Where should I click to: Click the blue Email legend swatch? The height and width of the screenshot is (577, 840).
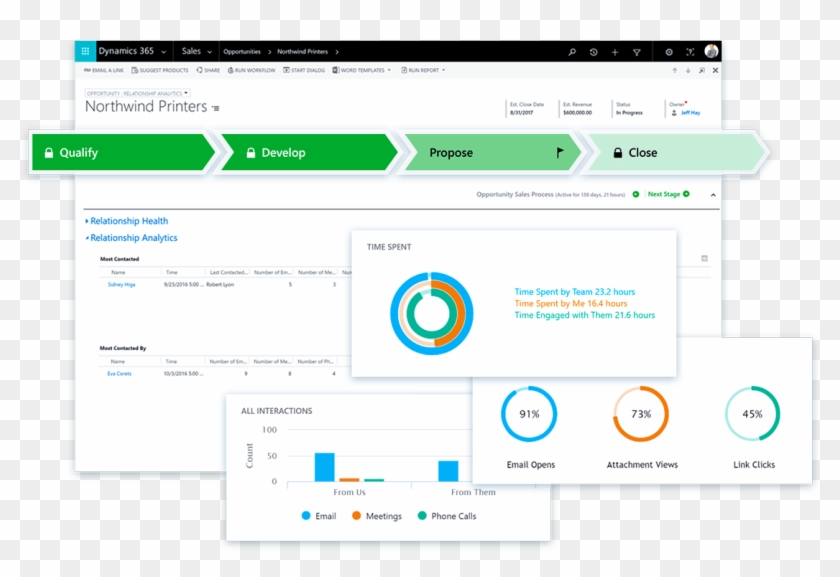click(306, 516)
